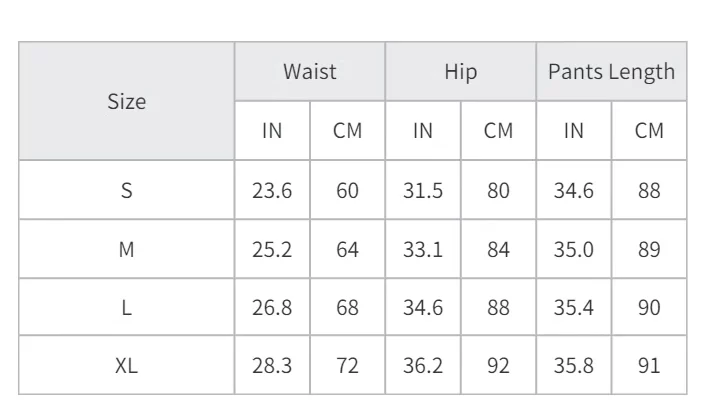
Task: Click the XL size row label
Action: point(127,366)
